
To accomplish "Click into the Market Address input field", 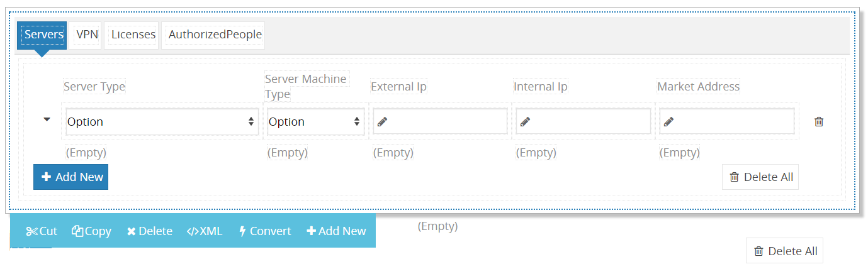I will [727, 122].
